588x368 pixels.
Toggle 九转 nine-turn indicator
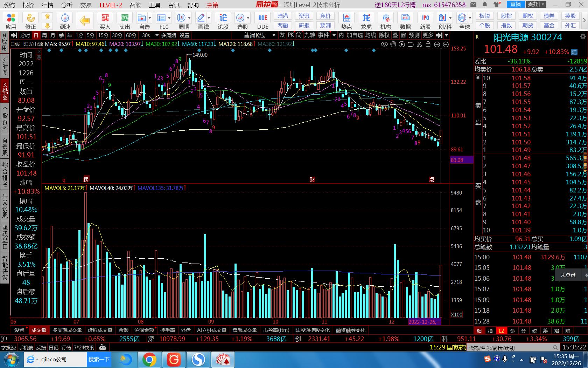309,35
